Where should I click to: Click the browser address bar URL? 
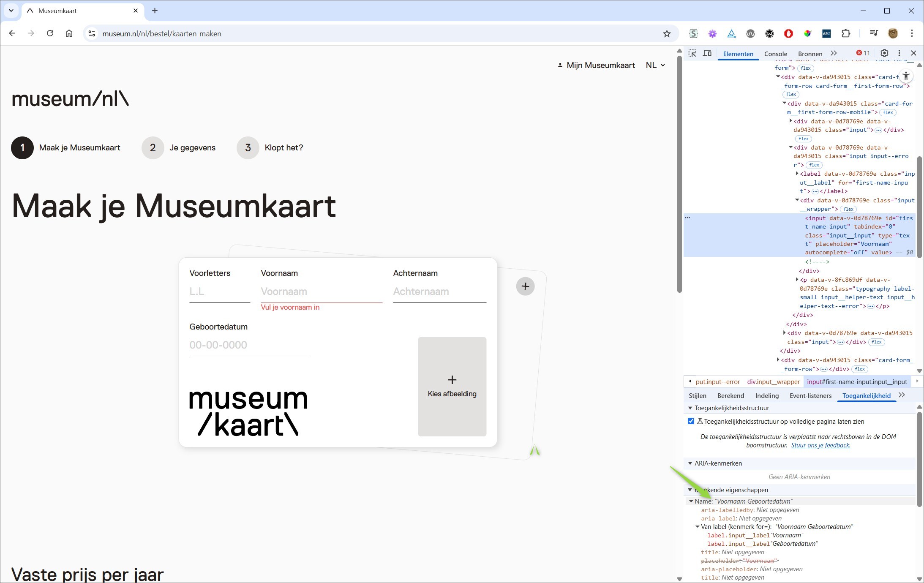coord(161,34)
